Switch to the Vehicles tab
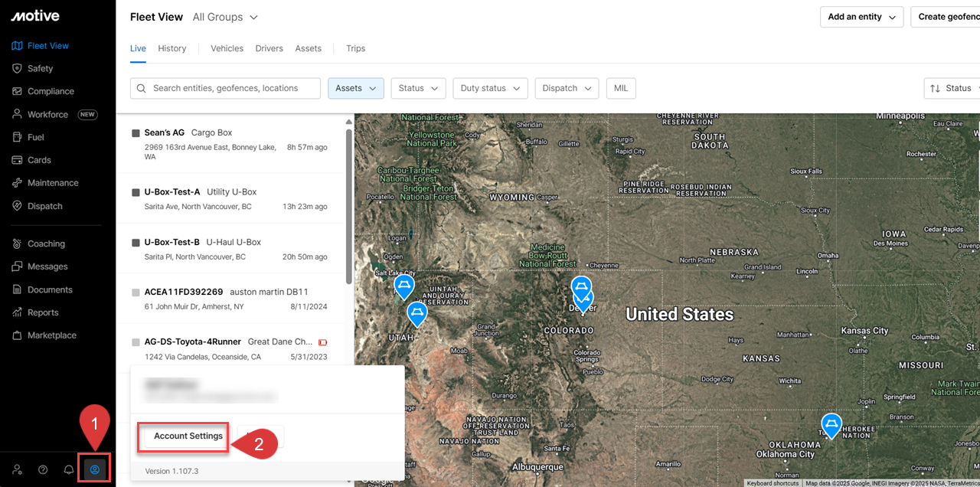Screen dimensions: 980x487 coord(227,48)
